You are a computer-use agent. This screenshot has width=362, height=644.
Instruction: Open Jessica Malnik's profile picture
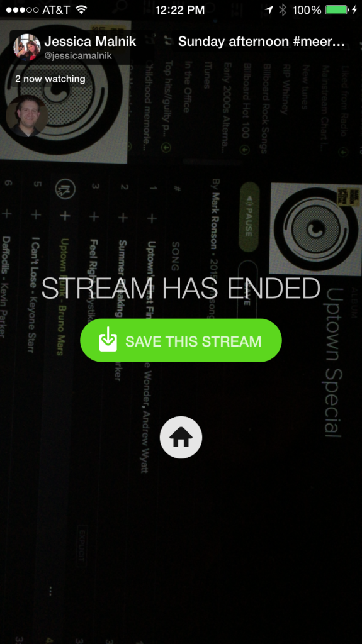[27, 47]
